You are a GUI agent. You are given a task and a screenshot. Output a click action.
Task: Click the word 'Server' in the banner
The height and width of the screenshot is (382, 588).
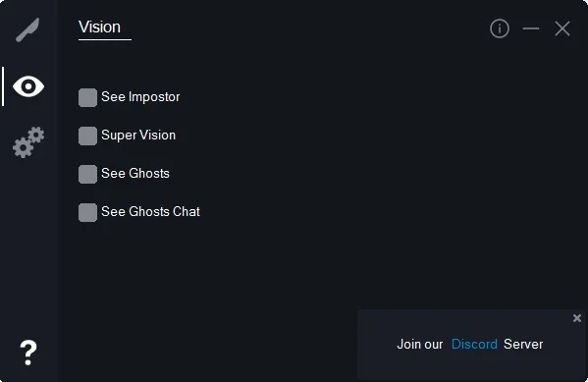[523, 344]
